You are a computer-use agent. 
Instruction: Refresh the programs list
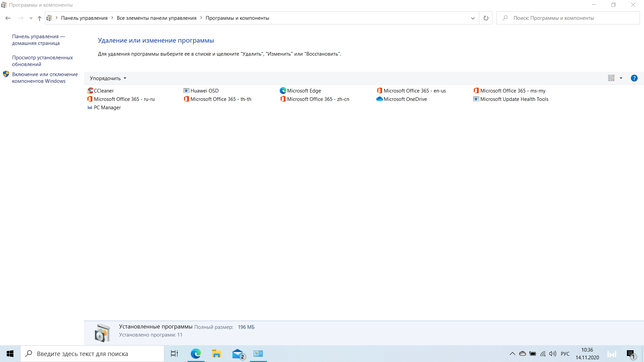[x=486, y=18]
